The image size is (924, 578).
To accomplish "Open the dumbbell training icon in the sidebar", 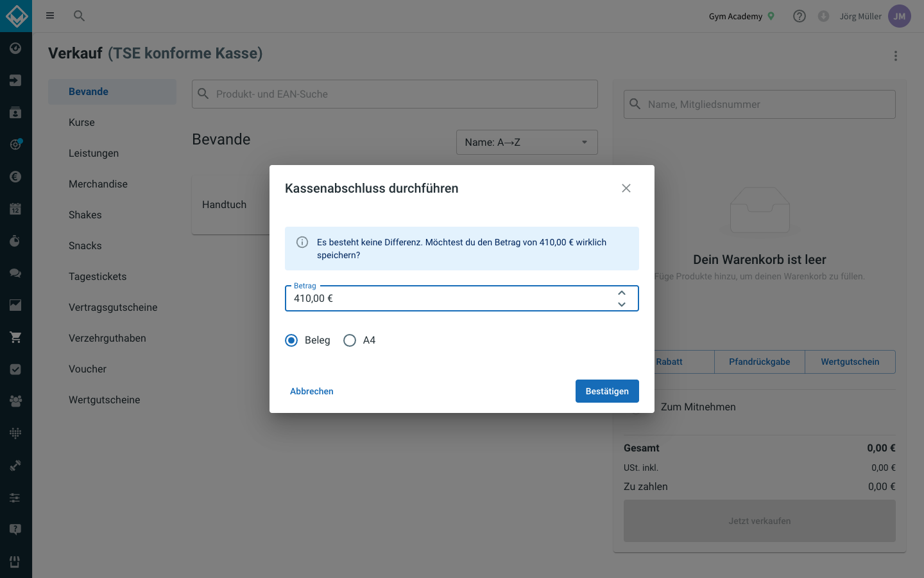I will pos(15,466).
